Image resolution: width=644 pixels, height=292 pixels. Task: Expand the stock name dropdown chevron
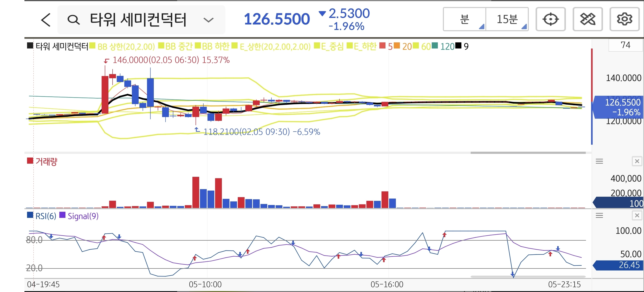pyautogui.click(x=208, y=20)
